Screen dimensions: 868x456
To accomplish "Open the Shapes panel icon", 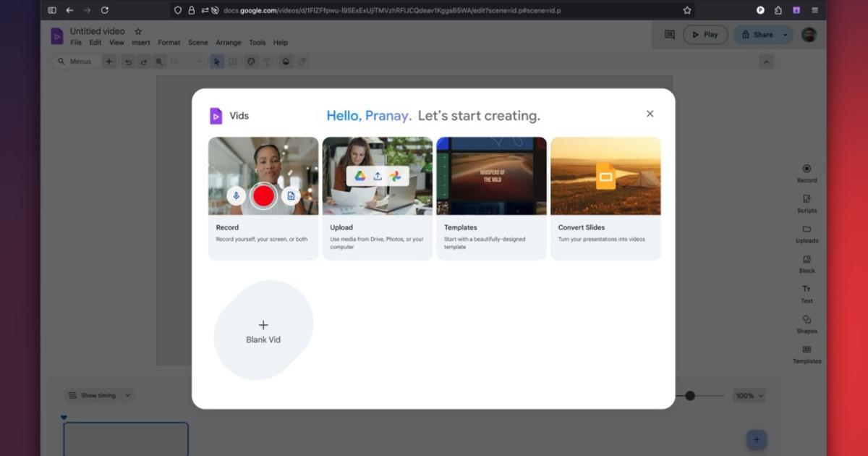I will point(807,319).
